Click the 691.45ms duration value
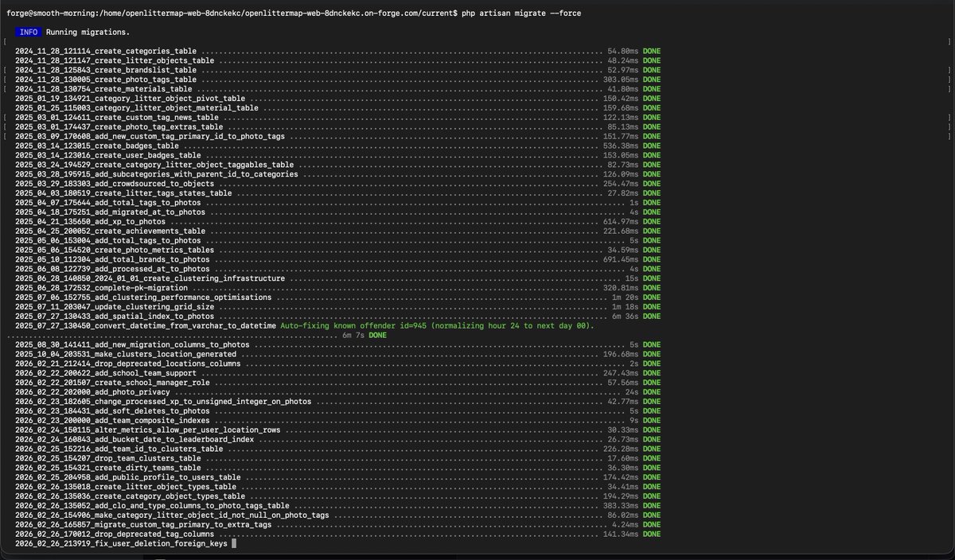Screen dimensions: 955x560 click(x=621, y=260)
